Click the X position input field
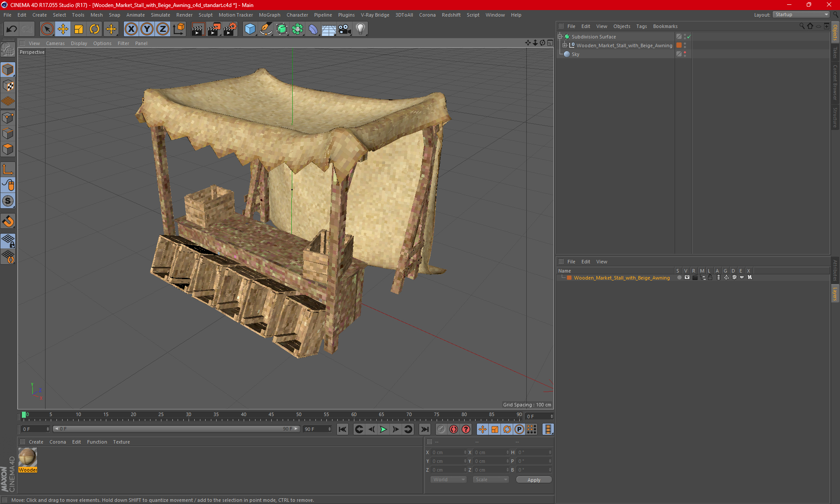This screenshot has width=840, height=504. pyautogui.click(x=449, y=452)
